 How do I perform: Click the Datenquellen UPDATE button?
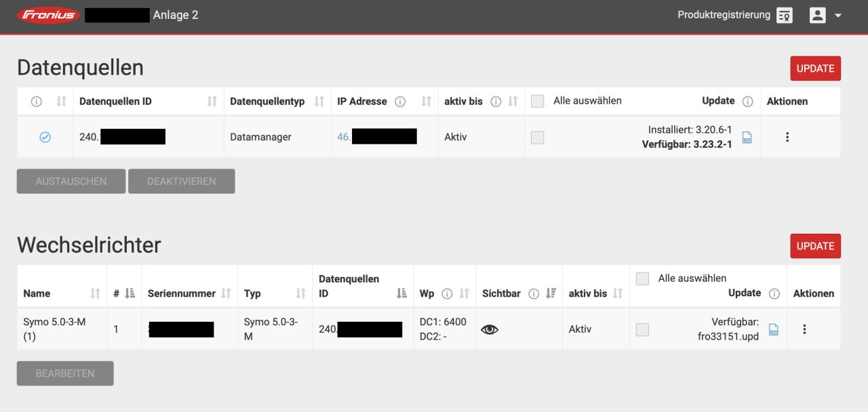tap(815, 68)
